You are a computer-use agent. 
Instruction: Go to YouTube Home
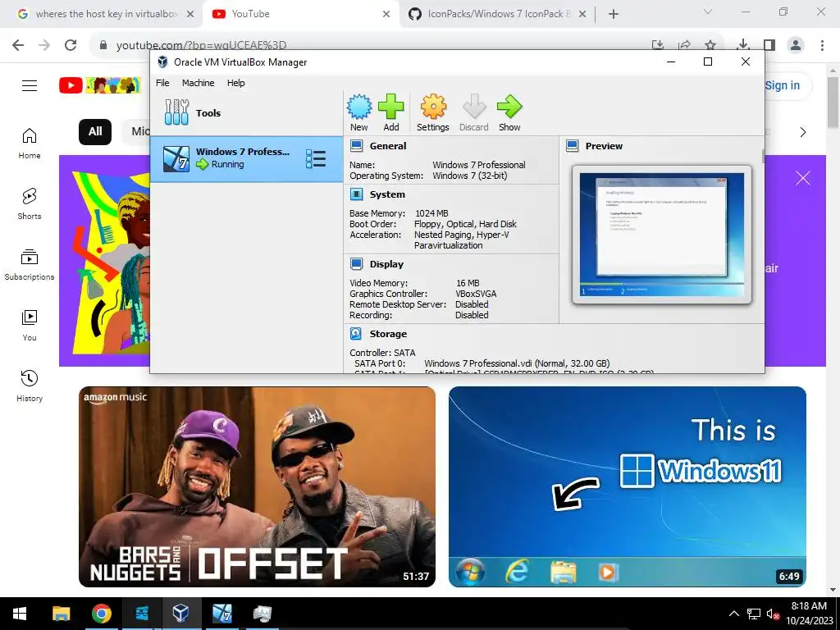30,143
